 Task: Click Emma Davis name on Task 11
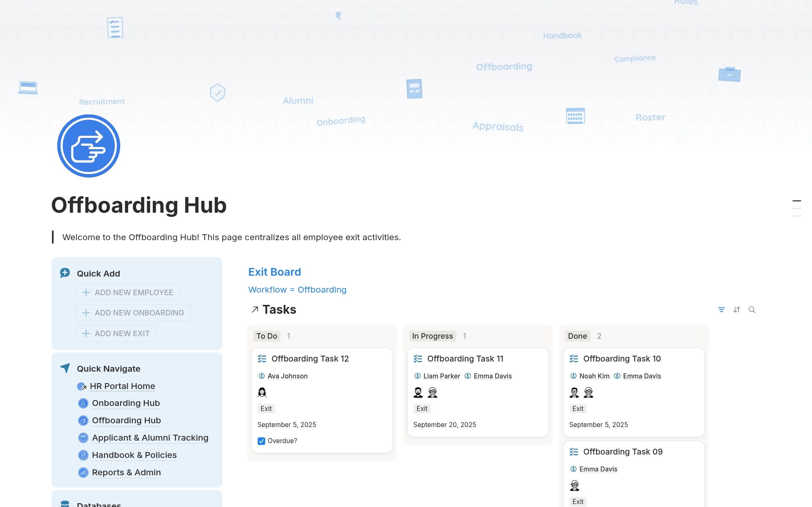[493, 376]
